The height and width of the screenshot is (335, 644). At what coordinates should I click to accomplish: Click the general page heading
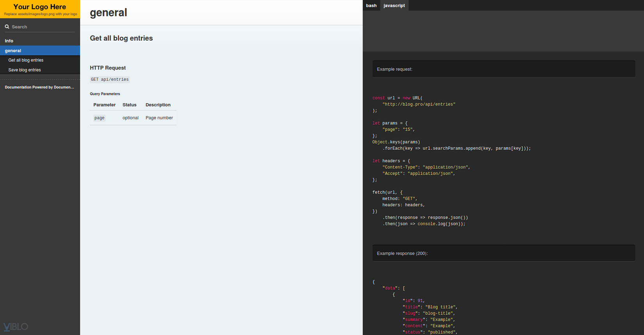109,13
